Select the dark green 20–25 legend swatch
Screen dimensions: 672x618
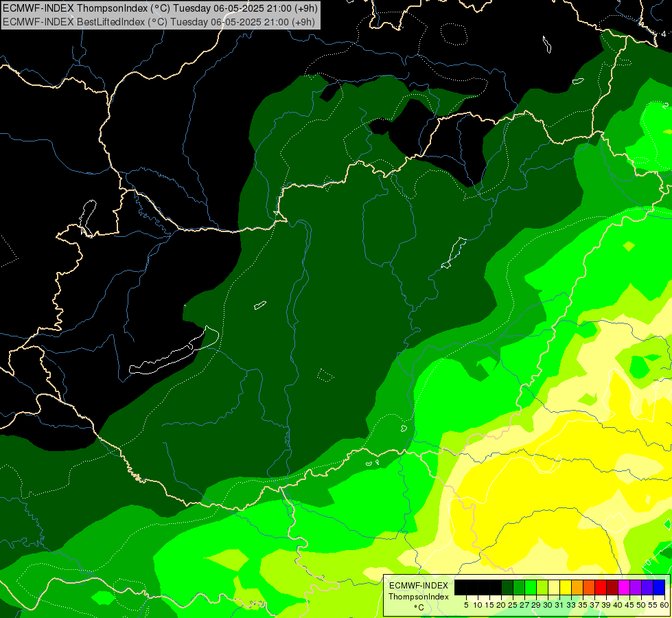click(x=507, y=588)
